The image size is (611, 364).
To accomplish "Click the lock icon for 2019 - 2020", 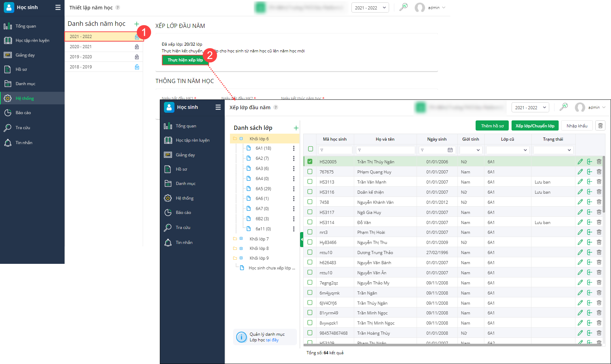I will [137, 57].
